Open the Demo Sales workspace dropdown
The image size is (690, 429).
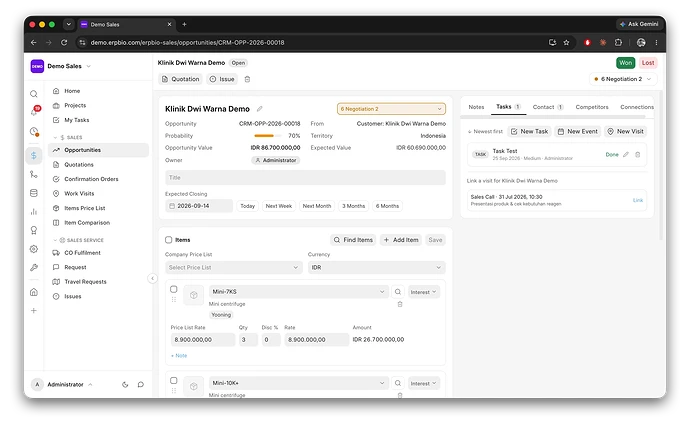coord(61,66)
